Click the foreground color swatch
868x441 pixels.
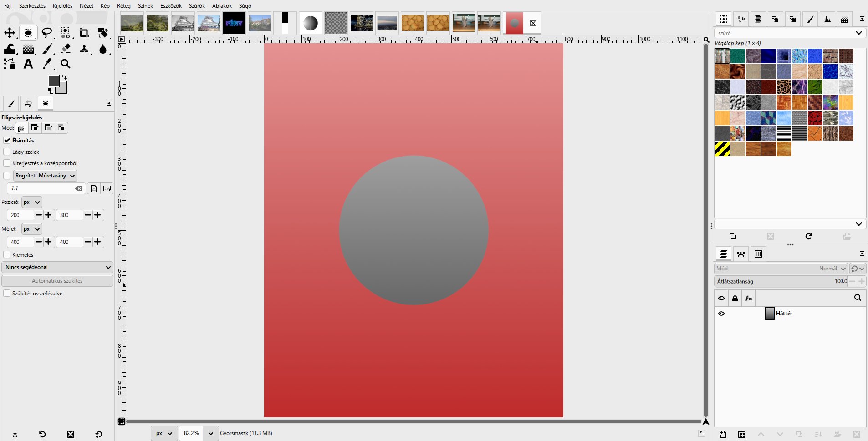tap(53, 81)
